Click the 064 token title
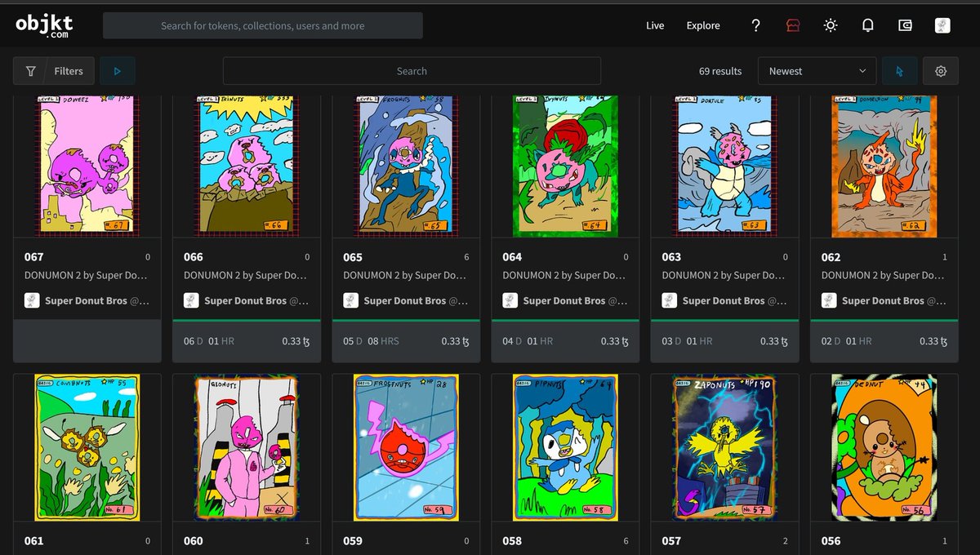 (x=512, y=257)
